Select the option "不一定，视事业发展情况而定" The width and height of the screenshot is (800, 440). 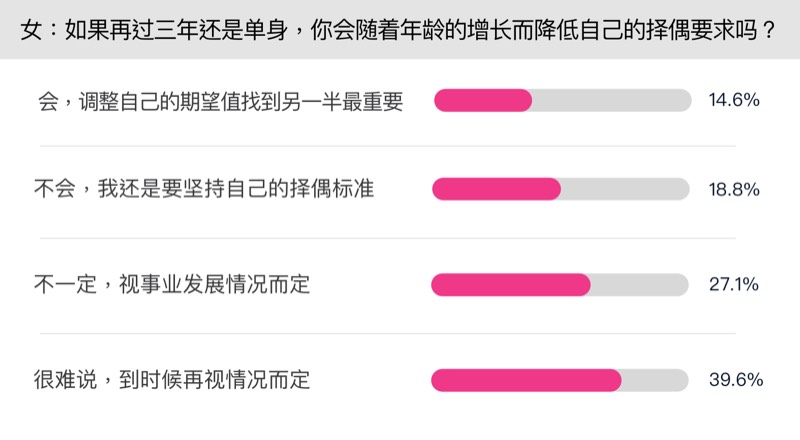pos(173,284)
